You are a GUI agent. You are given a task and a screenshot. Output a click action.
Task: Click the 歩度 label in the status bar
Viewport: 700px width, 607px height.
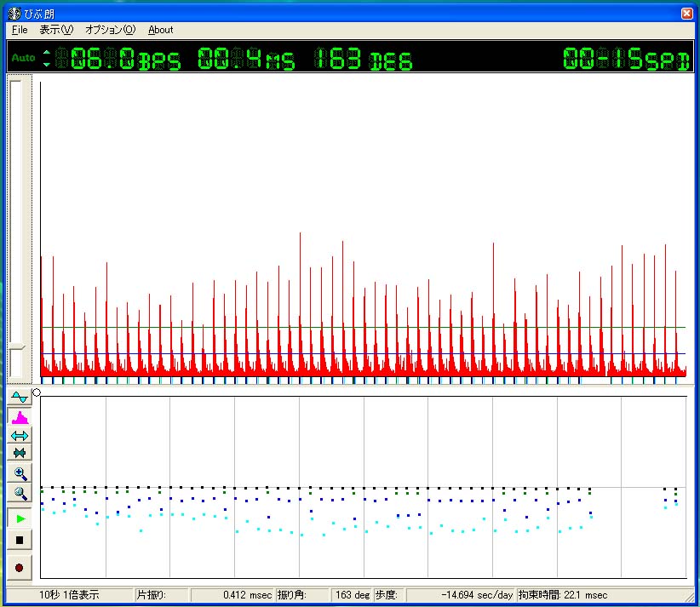point(386,595)
